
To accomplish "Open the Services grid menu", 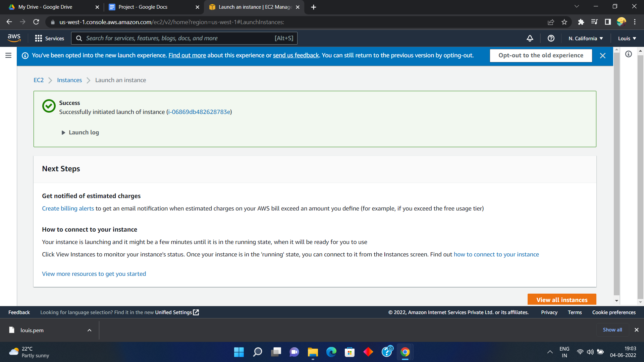I will [50, 38].
